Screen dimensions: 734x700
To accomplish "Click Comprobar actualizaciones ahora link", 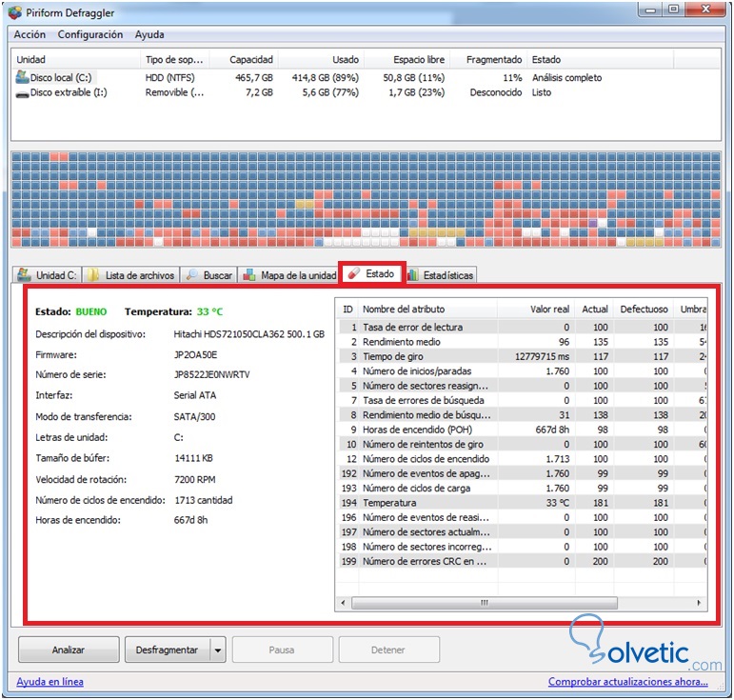I will coord(627,682).
